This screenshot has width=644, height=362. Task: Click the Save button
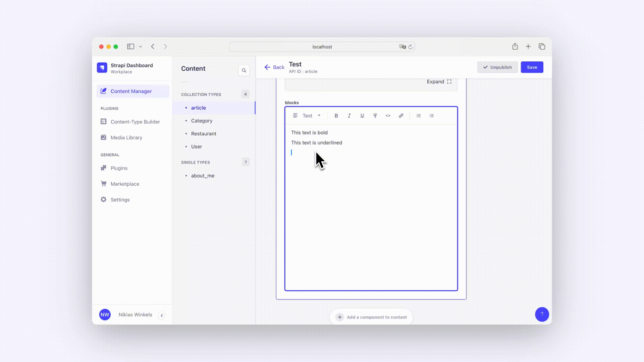(532, 67)
